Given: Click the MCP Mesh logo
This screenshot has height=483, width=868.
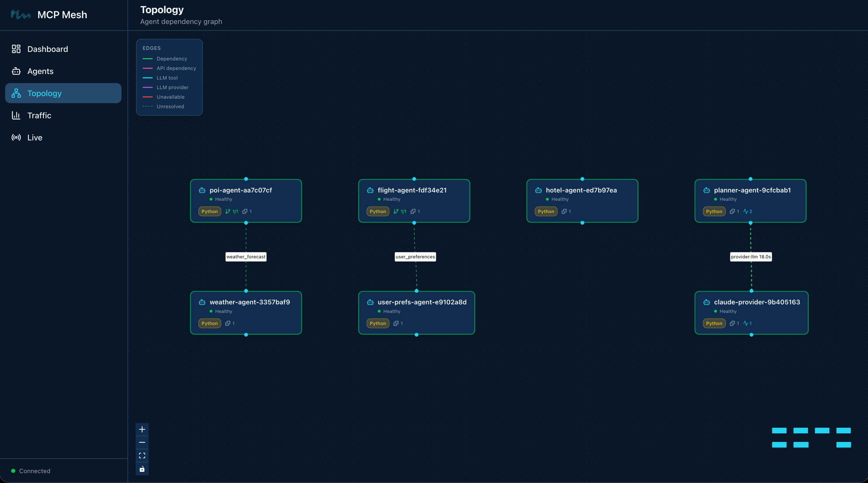Looking at the screenshot, I should [20, 14].
